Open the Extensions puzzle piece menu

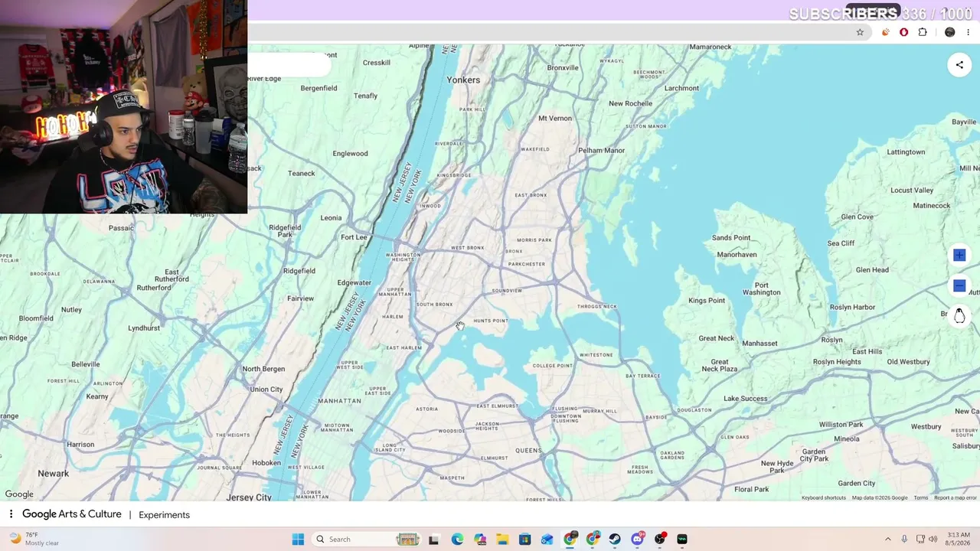click(923, 32)
